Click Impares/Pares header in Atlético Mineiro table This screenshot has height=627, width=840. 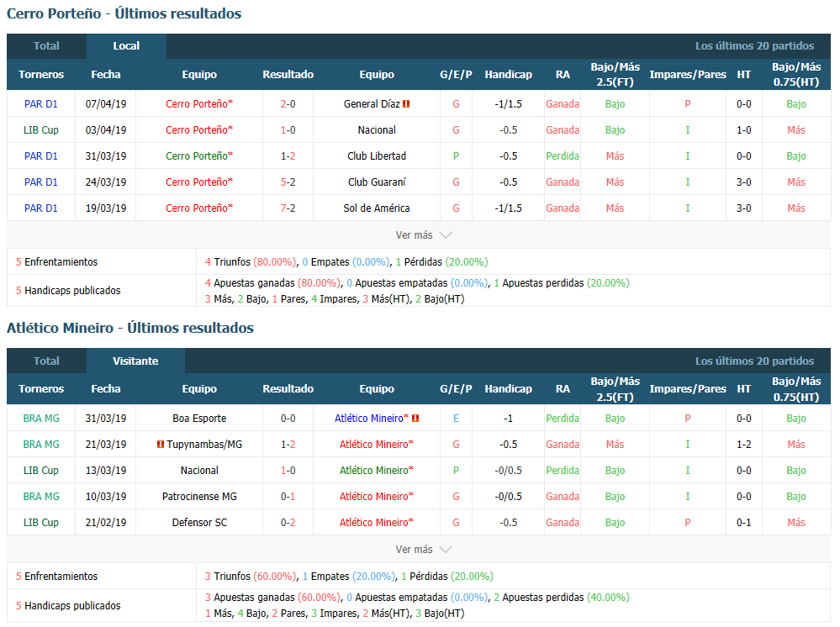click(688, 389)
